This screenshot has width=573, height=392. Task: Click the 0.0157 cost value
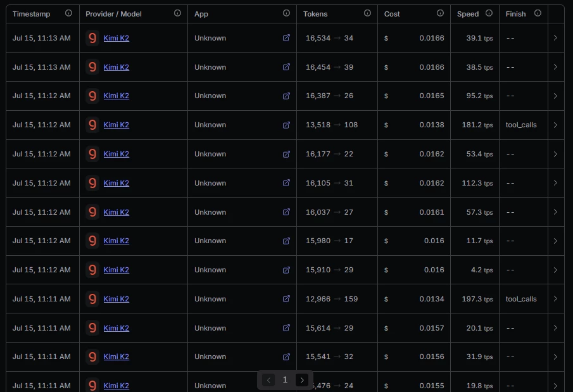click(x=432, y=328)
